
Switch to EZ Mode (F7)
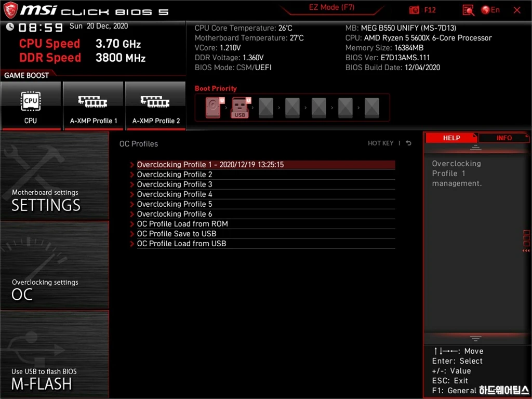pos(331,7)
